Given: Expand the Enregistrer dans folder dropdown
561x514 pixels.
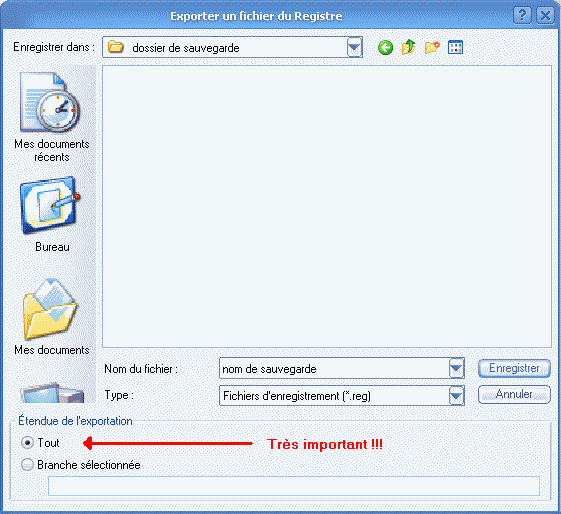Looking at the screenshot, I should coord(355,47).
